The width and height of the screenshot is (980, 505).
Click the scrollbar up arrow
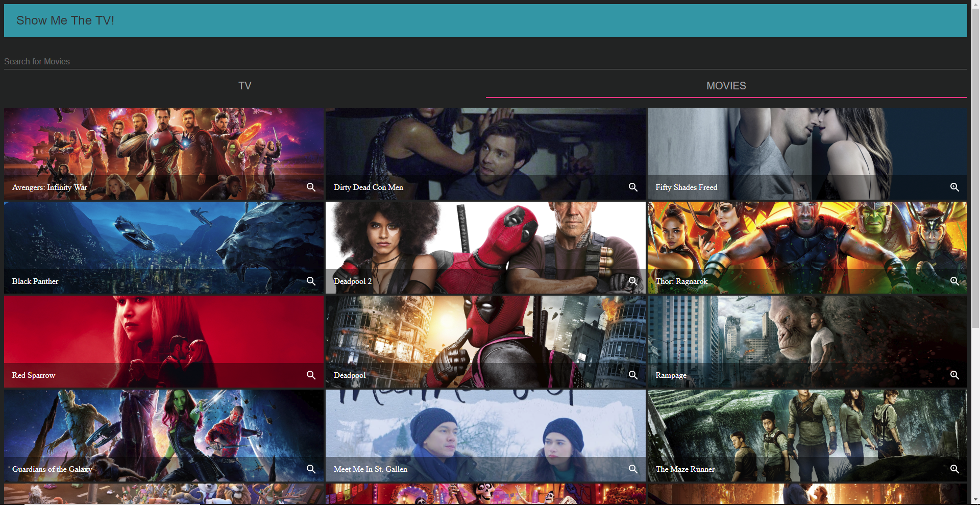pos(975,4)
